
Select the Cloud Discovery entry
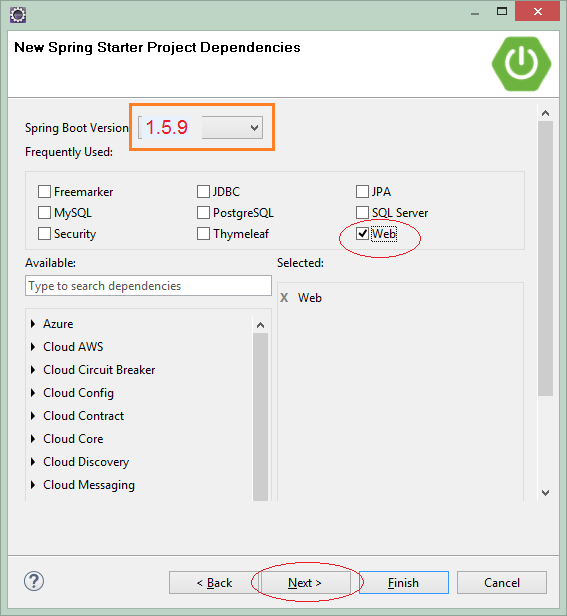(x=86, y=462)
